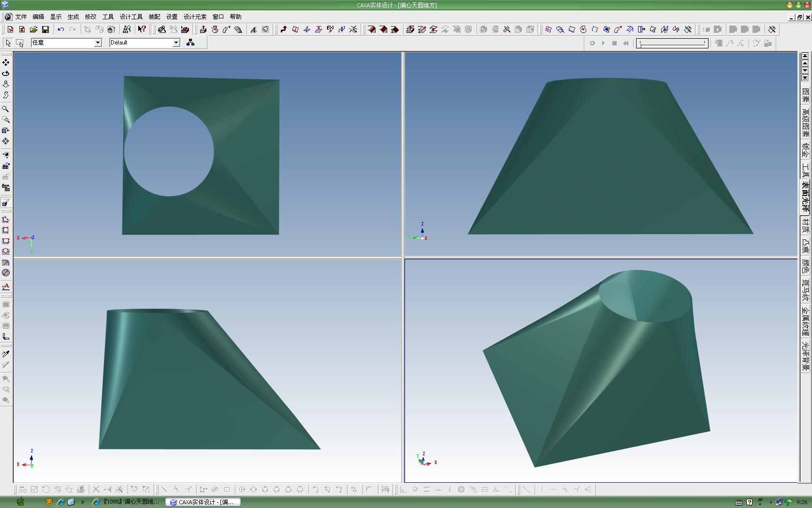Click the target camera icon

(x=6, y=141)
